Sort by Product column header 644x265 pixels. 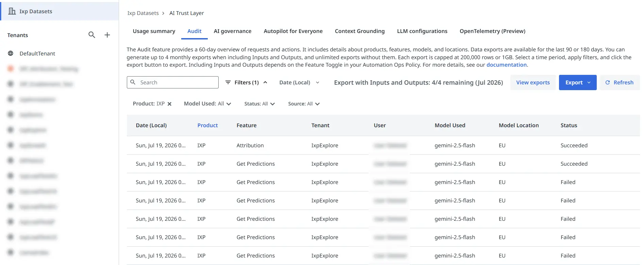(207, 125)
